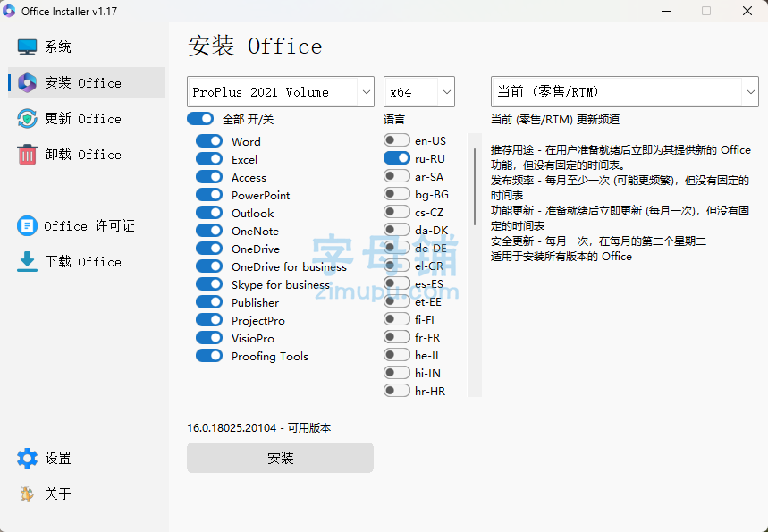
Task: Click the Download Office arrow icon
Action: coord(27,262)
